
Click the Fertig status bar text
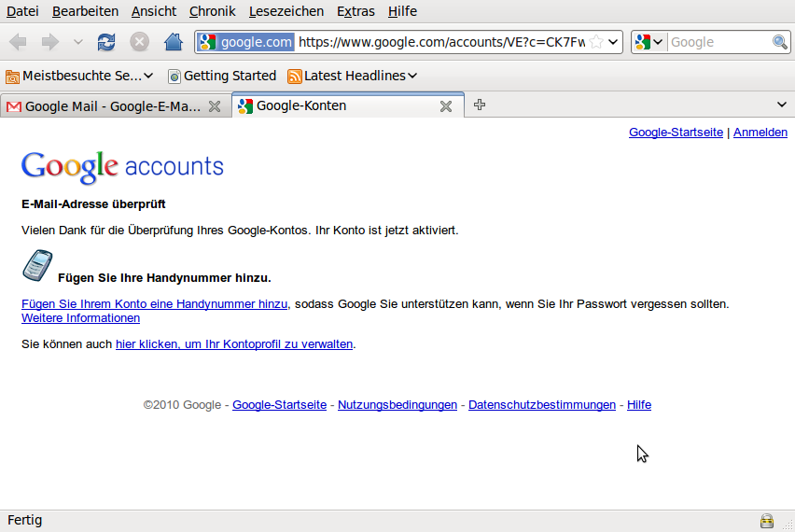(25, 521)
